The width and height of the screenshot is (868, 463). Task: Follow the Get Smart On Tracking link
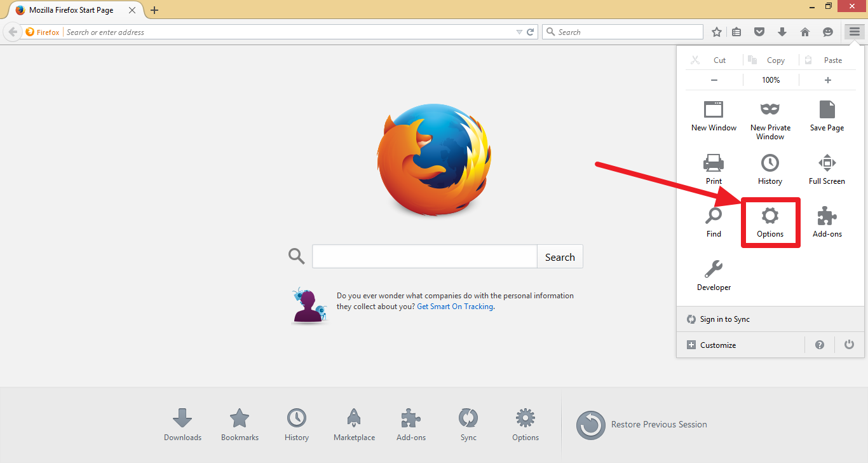(455, 307)
